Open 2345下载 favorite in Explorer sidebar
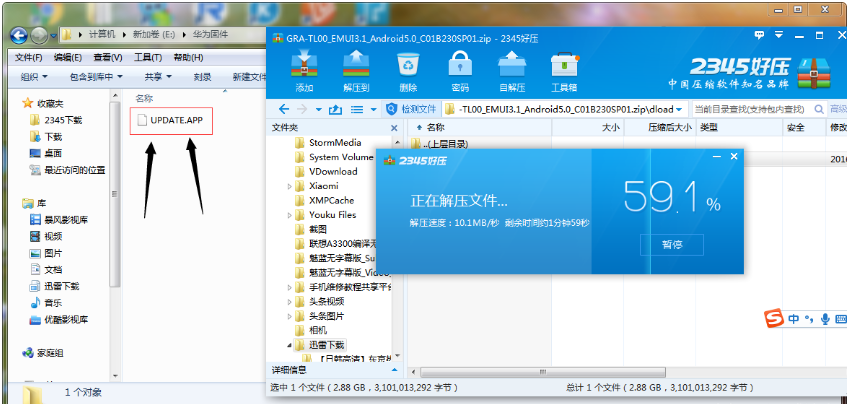Image resolution: width=850 pixels, height=404 pixels. 57,120
